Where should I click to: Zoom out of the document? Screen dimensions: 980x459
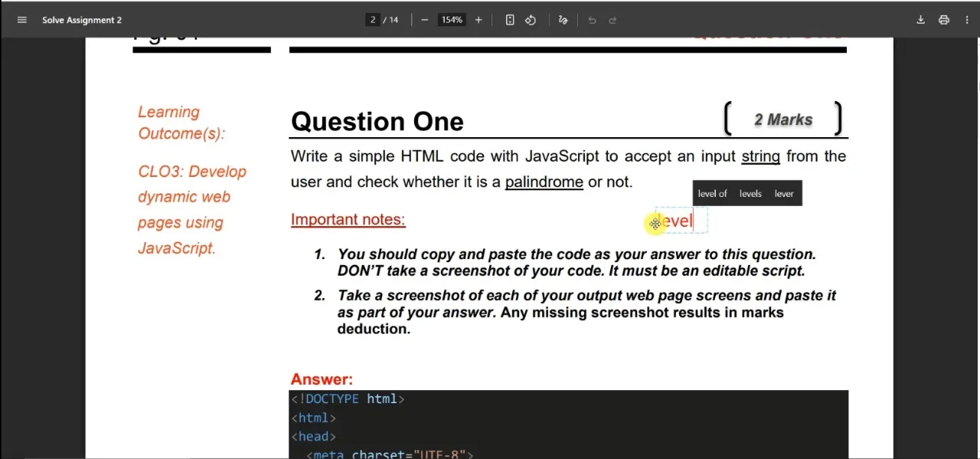click(424, 19)
